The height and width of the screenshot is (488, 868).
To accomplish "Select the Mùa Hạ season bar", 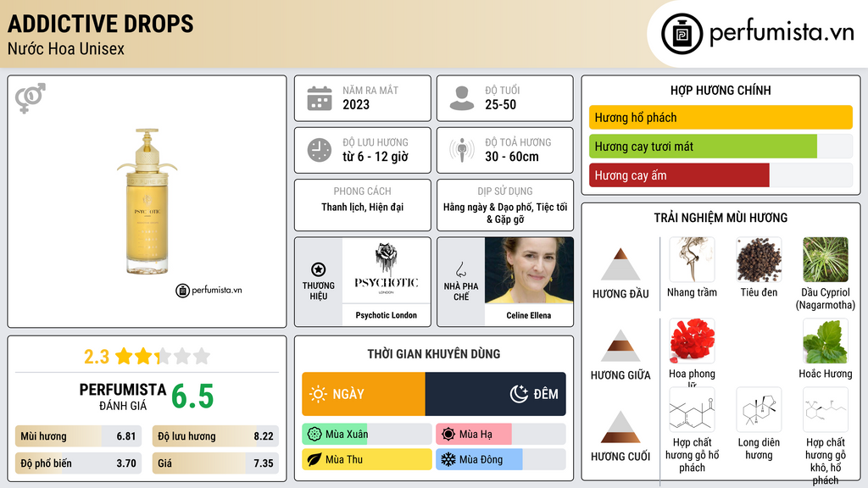I will click(x=501, y=435).
